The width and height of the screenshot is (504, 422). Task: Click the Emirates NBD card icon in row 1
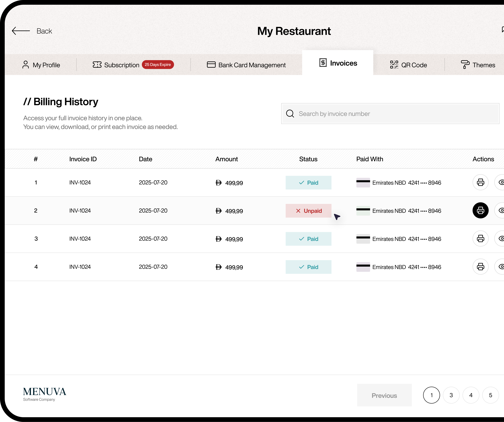click(x=363, y=183)
